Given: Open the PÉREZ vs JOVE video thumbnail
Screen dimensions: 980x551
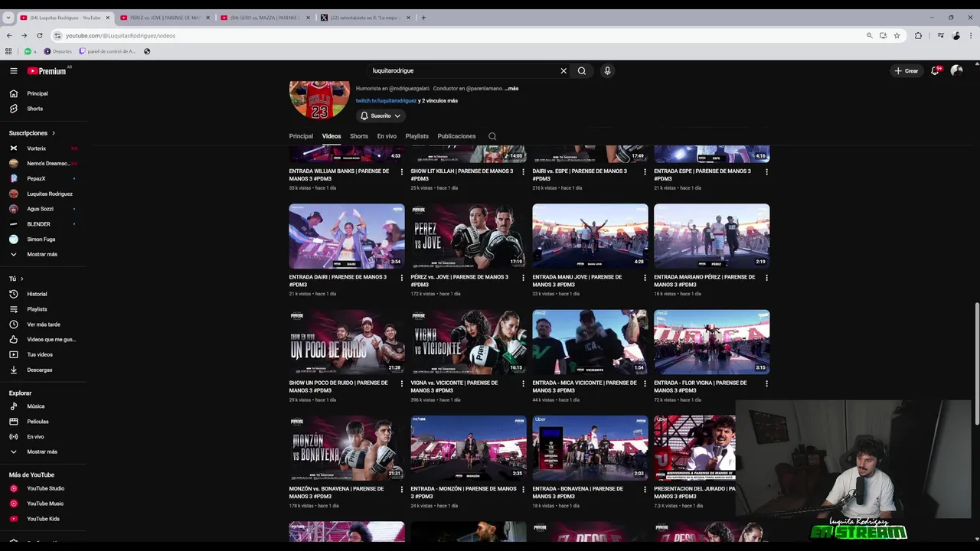Looking at the screenshot, I should 469,236.
